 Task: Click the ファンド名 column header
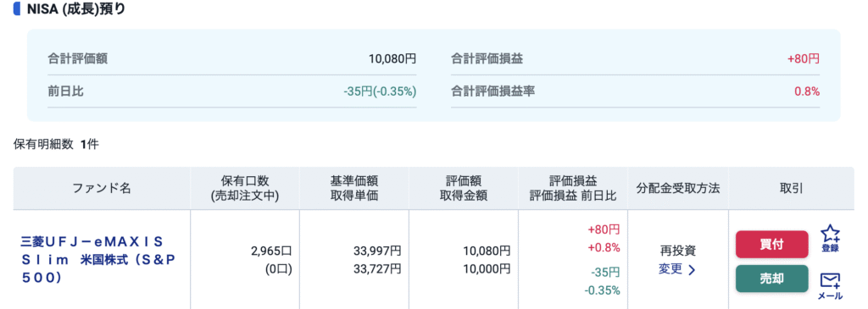point(102,188)
